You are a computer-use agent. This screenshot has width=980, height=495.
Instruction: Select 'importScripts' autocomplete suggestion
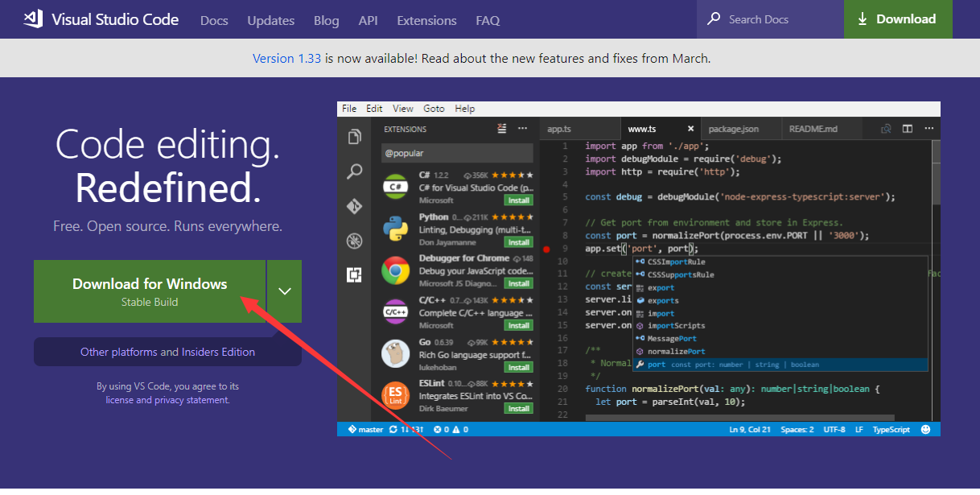click(781, 326)
